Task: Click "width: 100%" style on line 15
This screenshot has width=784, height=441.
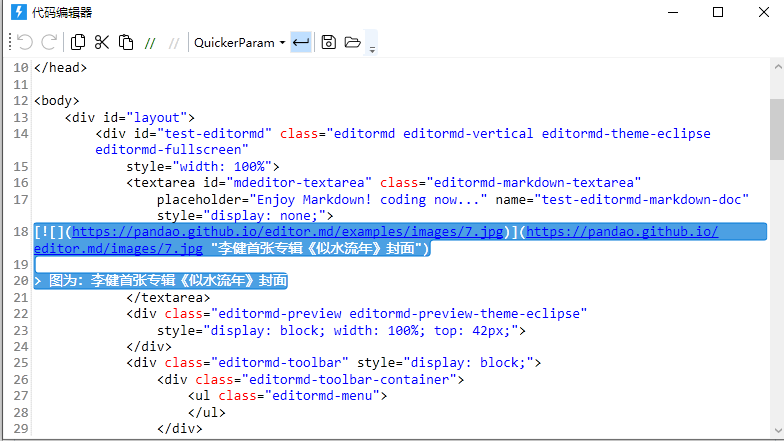Action: coord(222,166)
